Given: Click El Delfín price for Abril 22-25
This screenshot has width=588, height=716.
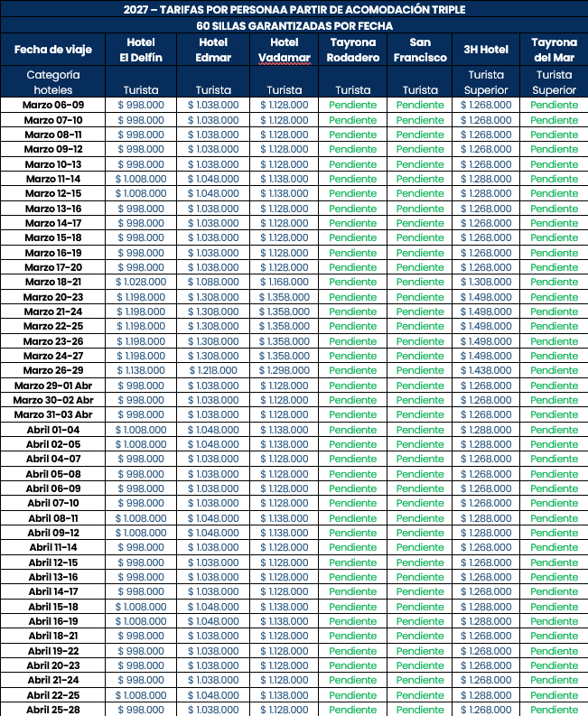Looking at the screenshot, I should point(141,695).
